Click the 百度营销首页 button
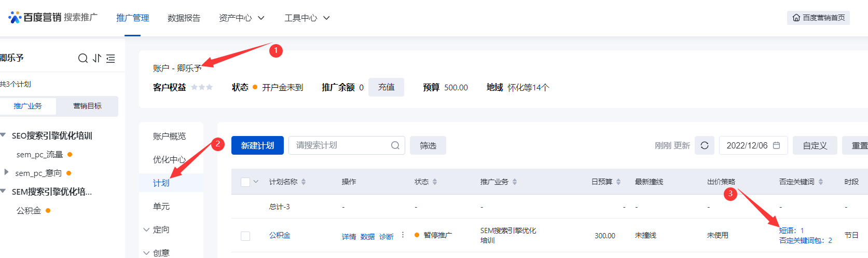Viewport: 868px width, 258px height. 818,18
